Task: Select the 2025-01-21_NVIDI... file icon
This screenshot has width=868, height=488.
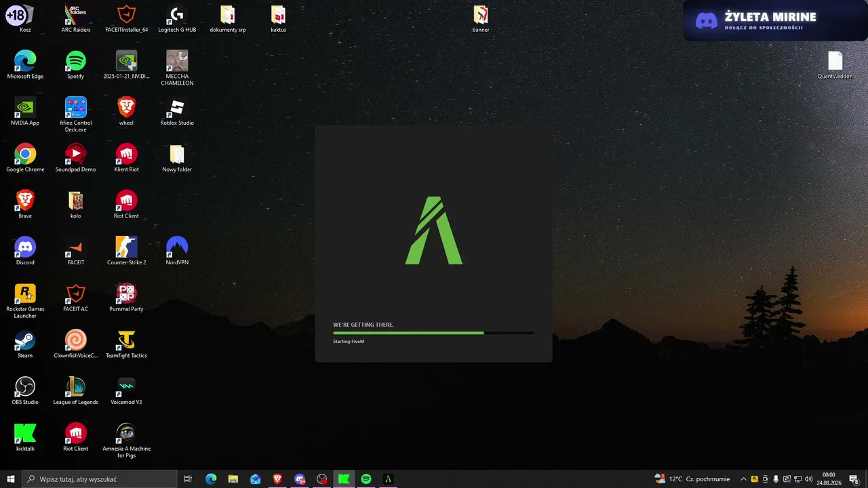Action: tap(127, 65)
